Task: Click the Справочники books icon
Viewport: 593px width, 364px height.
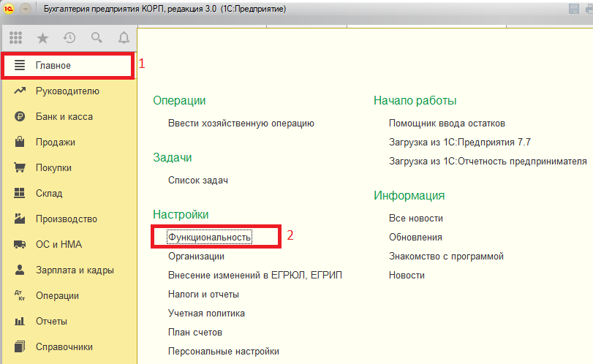Action: pyautogui.click(x=20, y=346)
